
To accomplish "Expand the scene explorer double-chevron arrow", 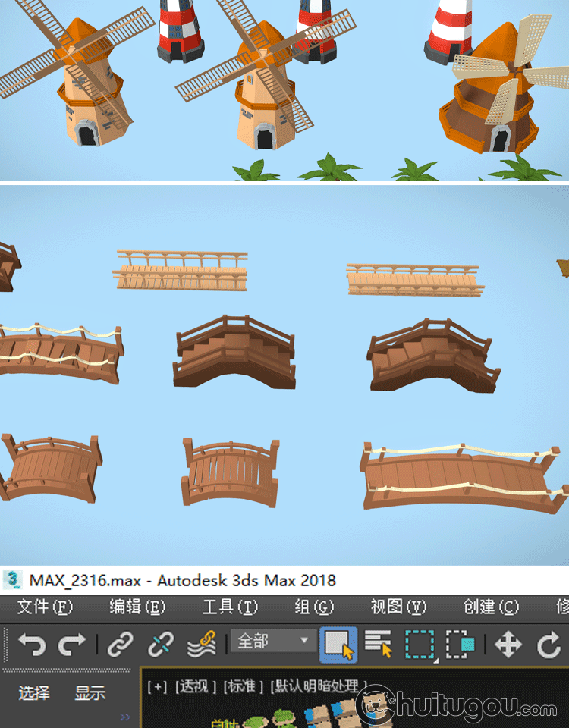I will point(125,717).
